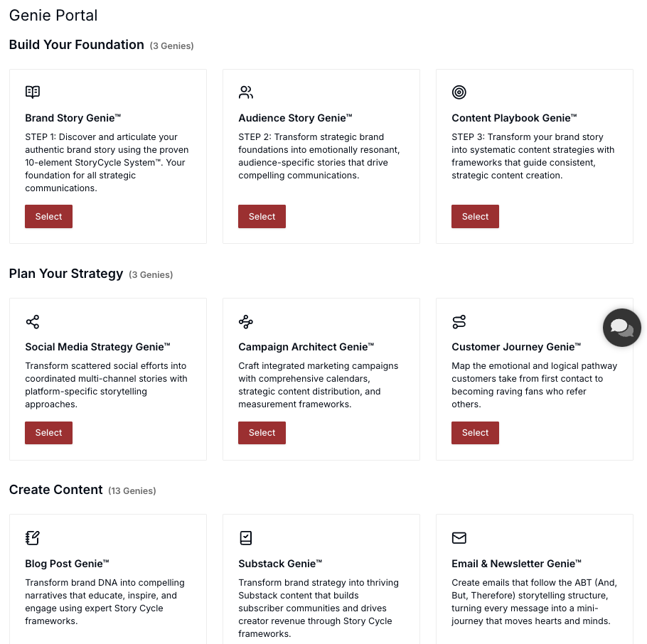Click the Email & Newsletter envelope icon

pos(459,537)
